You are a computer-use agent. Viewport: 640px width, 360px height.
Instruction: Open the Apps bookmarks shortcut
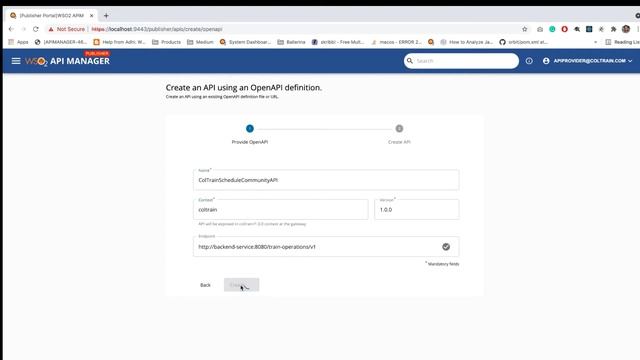18,42
